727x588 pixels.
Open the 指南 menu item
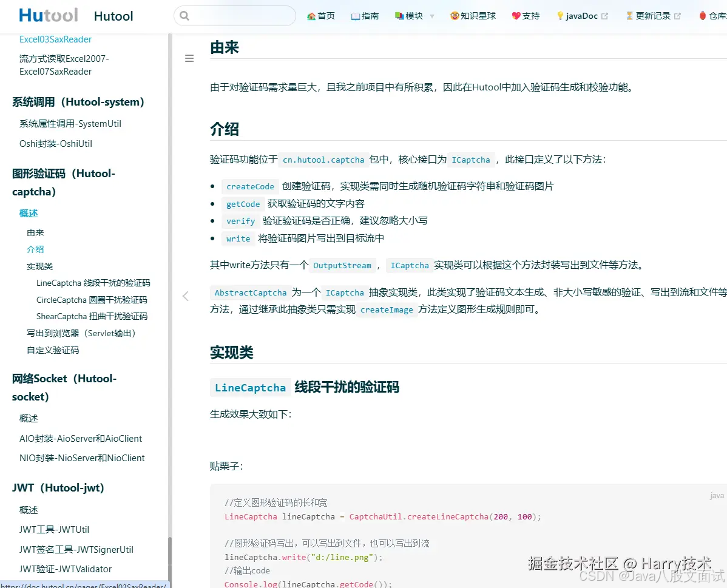pyautogui.click(x=370, y=15)
